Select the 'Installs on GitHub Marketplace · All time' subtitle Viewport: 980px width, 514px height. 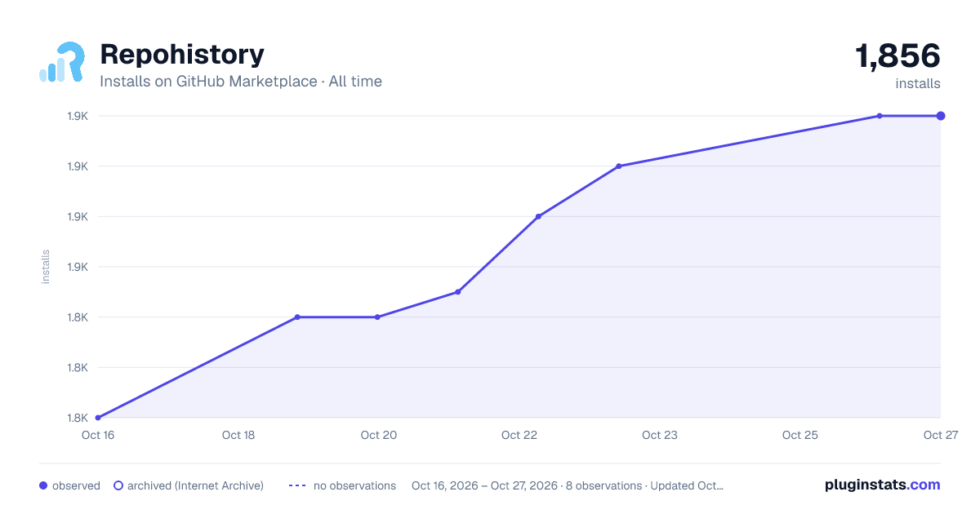pos(241,82)
